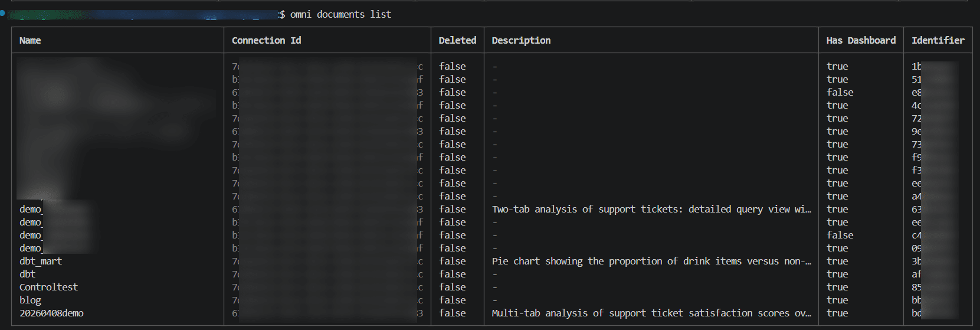Select the dbt_mart document name
Screen dimensions: 980x330
pyautogui.click(x=41, y=261)
